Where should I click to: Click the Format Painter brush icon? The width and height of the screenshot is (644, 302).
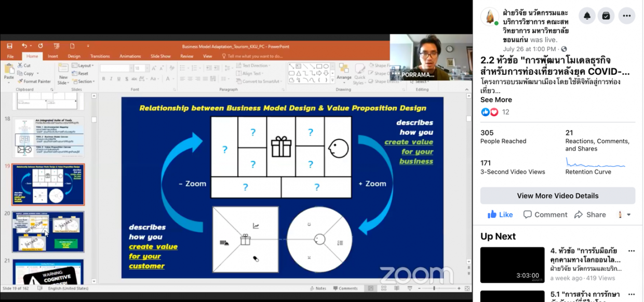tap(20, 82)
